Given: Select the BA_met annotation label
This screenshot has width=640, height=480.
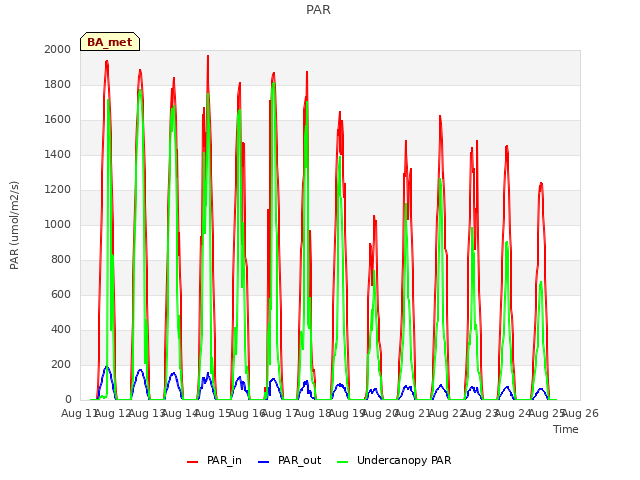Looking at the screenshot, I should (110, 42).
